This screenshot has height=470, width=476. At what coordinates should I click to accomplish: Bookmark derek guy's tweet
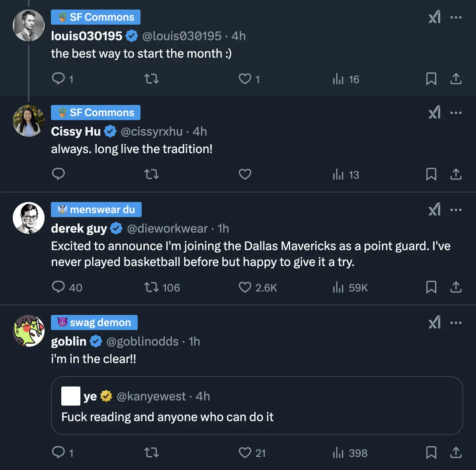click(431, 287)
